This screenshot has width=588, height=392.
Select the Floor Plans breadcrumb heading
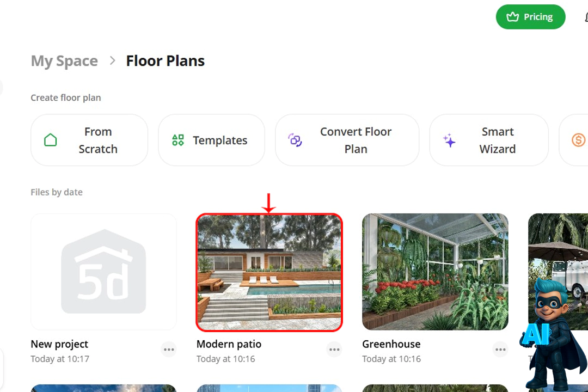pyautogui.click(x=165, y=60)
